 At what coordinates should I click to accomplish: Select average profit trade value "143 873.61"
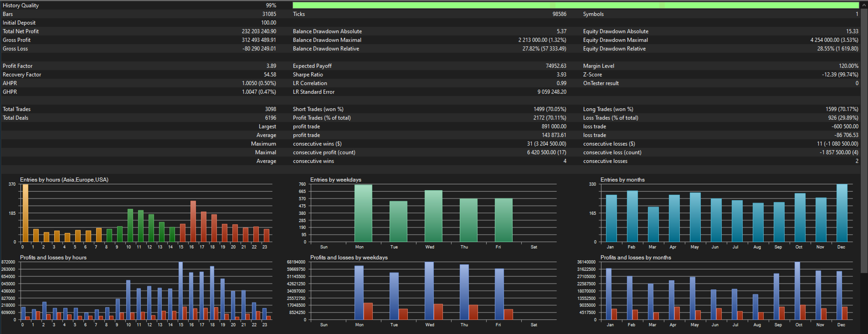click(554, 135)
